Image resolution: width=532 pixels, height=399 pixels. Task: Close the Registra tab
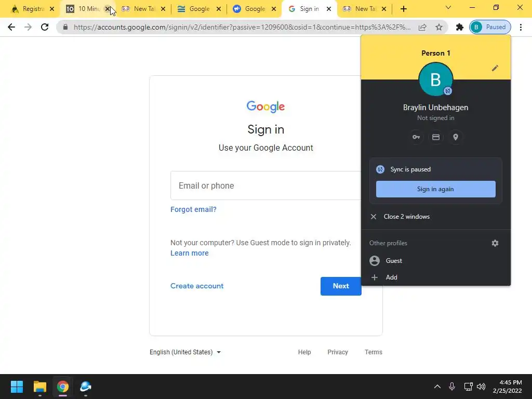(52, 9)
